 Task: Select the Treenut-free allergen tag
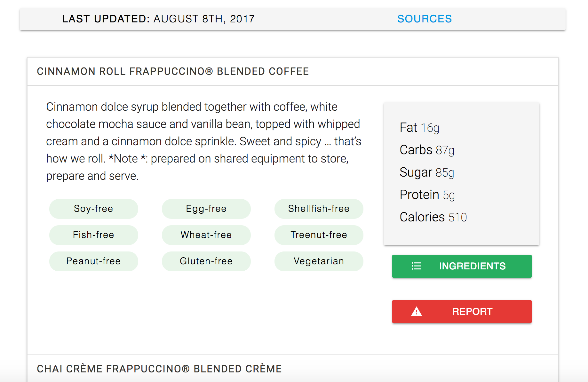point(319,235)
